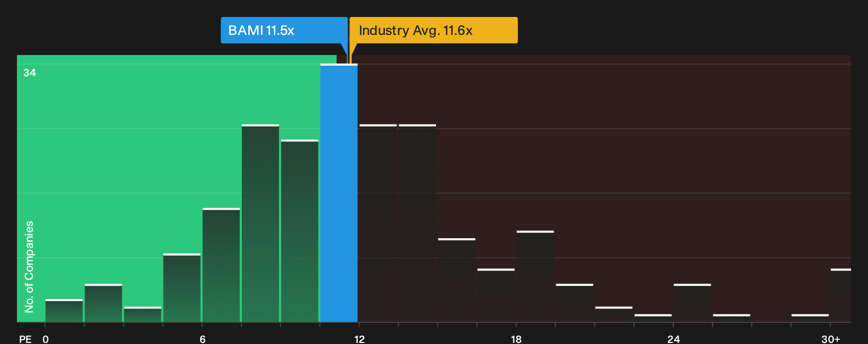Select the 30+ bar at right edge
The image size is (868, 344).
coord(840,295)
